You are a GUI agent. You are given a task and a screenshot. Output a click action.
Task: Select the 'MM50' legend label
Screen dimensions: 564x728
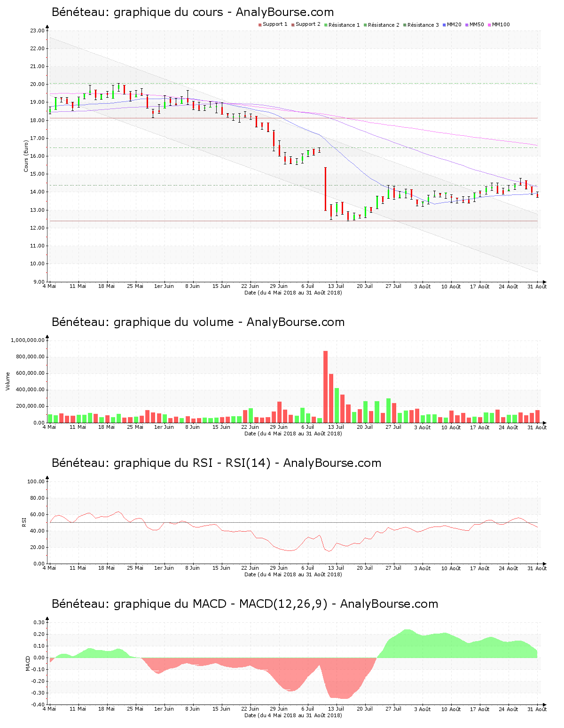point(477,24)
